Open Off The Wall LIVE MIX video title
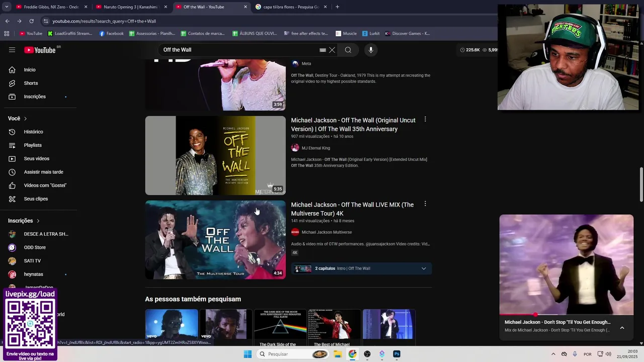Image resolution: width=644 pixels, height=362 pixels. [x=352, y=209]
